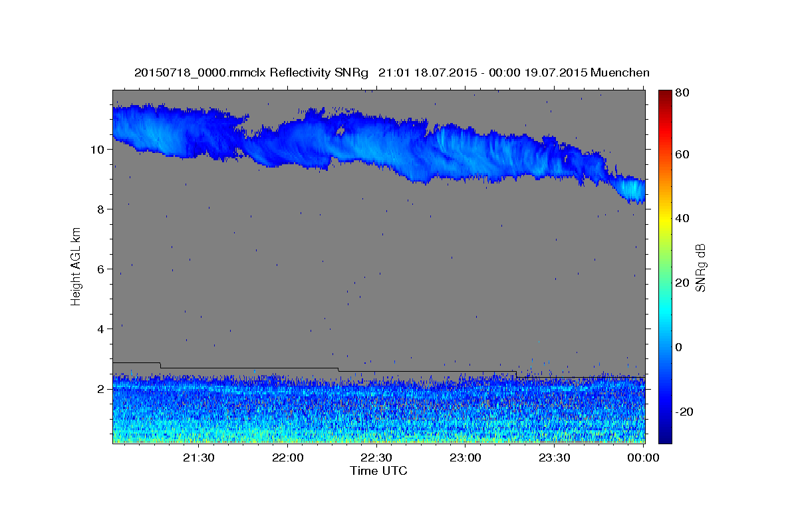Image resolution: width=798 pixels, height=532 pixels.
Task: Click the dark red top of colorbar
Action: [664, 96]
